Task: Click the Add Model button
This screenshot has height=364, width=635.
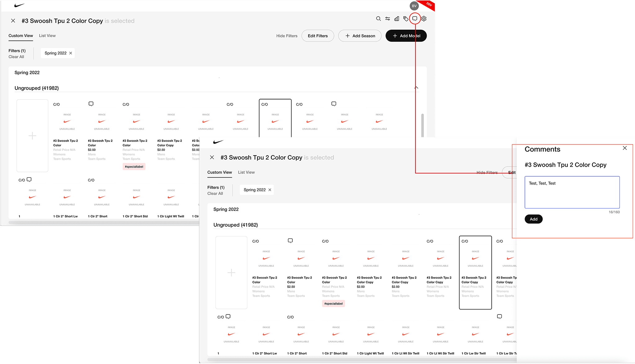Action: 406,36
